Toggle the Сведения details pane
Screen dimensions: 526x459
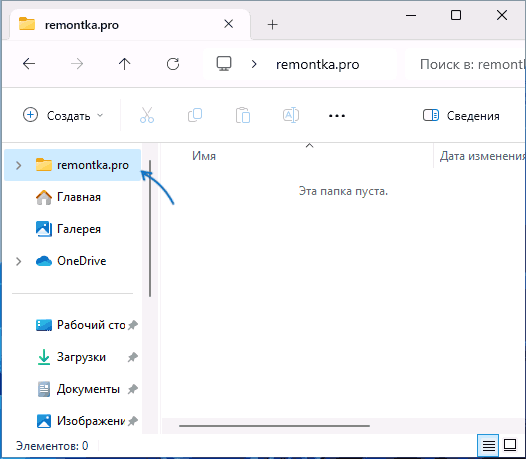point(461,116)
